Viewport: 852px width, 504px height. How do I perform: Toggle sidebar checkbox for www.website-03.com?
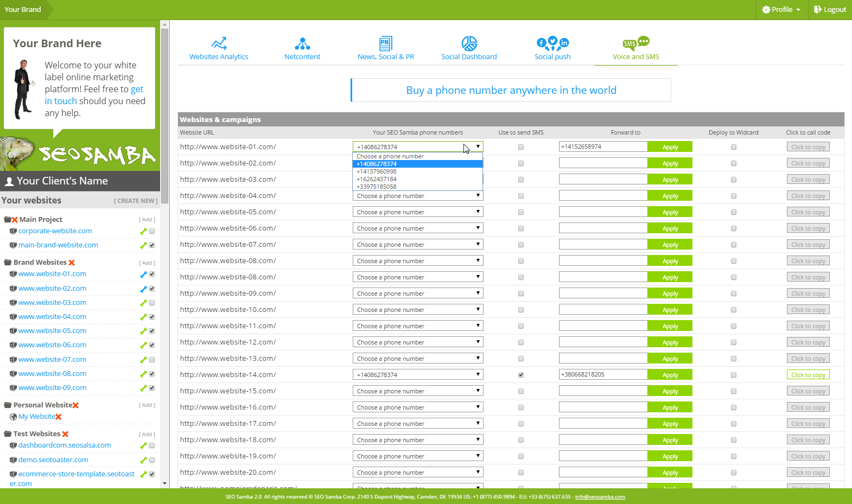(152, 303)
